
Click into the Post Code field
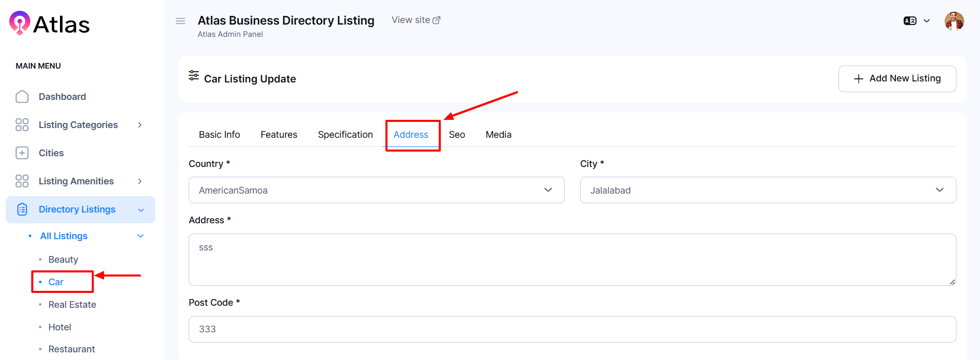pyautogui.click(x=572, y=329)
